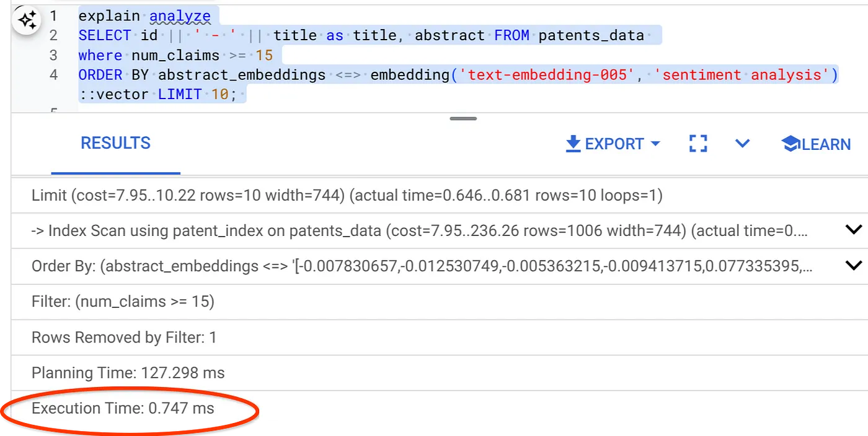This screenshot has width=868, height=436.
Task: Select the Planning Time result row
Action: point(128,373)
